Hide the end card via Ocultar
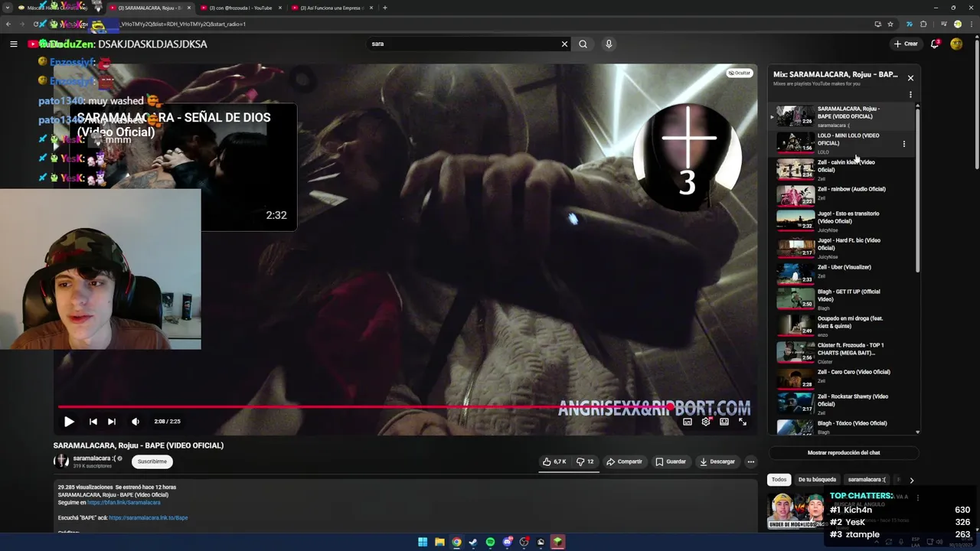980x551 pixels. click(740, 73)
